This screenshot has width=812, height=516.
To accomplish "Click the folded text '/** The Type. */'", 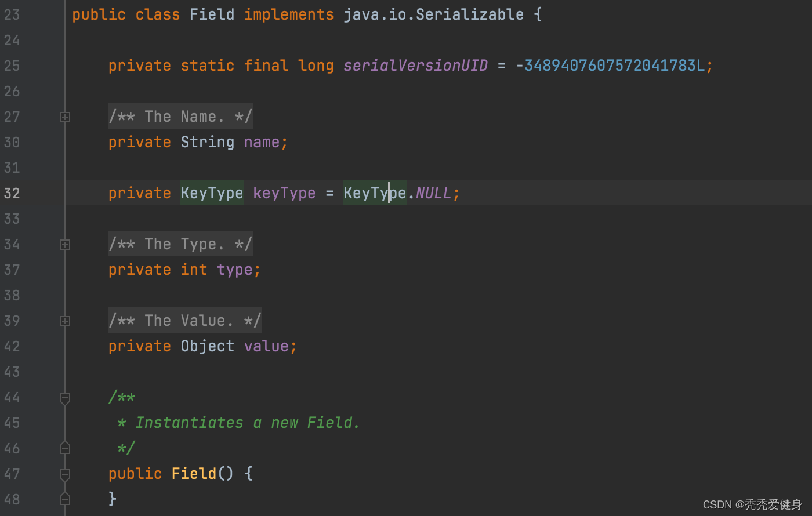I will 180,244.
